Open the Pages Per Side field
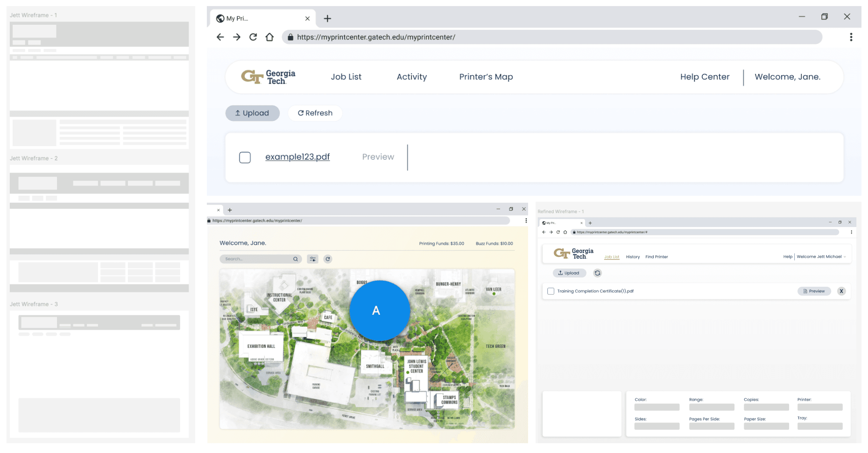This screenshot has height=453, width=868. coord(712,426)
